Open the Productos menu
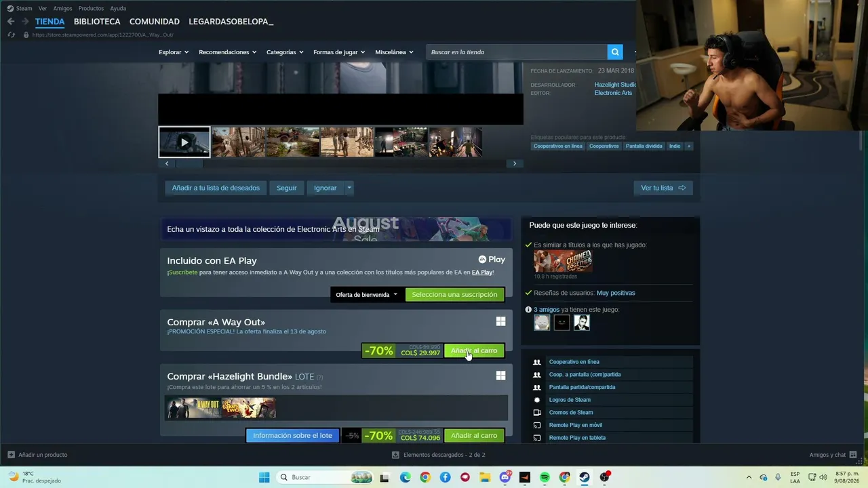The image size is (868, 488). (91, 8)
